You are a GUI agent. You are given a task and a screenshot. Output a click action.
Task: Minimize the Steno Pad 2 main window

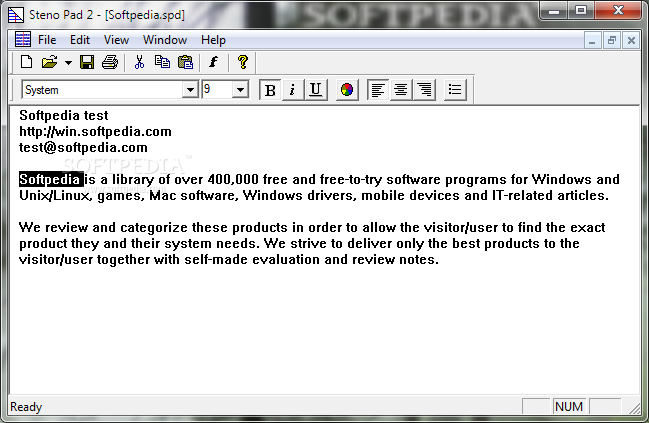tap(554, 10)
